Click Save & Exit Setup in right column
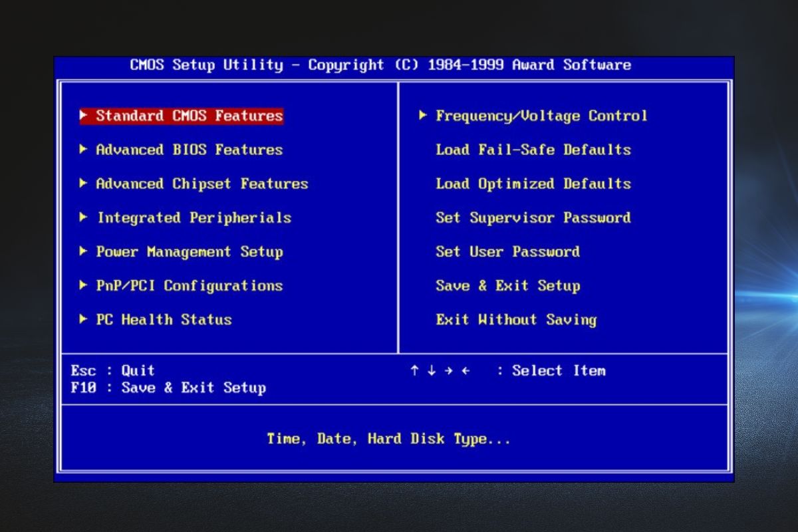Image resolution: width=798 pixels, height=532 pixels. 508,285
